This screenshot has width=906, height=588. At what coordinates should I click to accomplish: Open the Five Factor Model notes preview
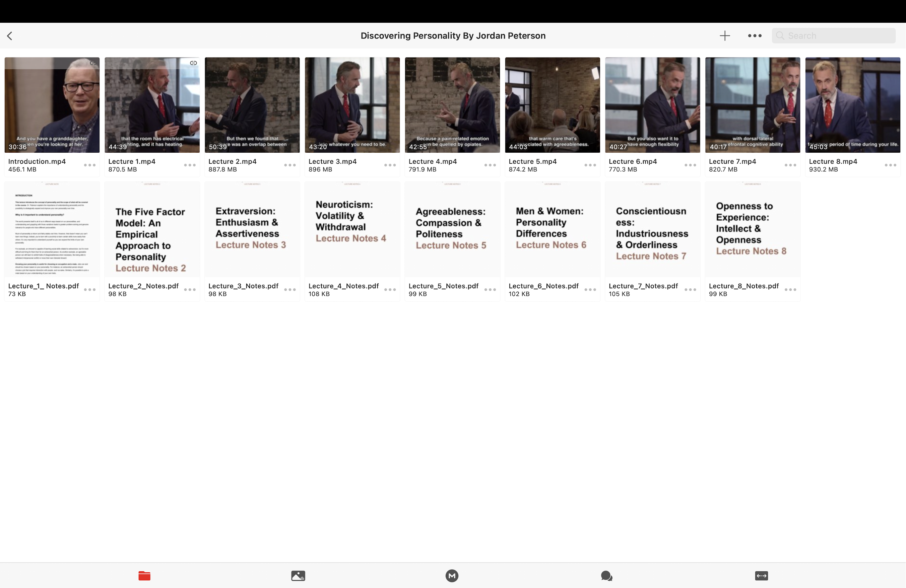pyautogui.click(x=152, y=229)
